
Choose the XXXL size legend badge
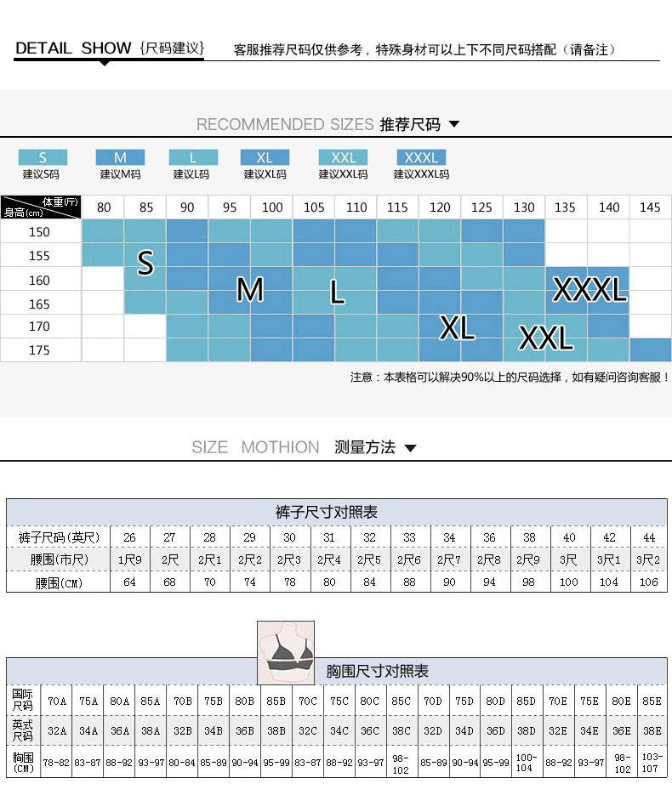(421, 157)
